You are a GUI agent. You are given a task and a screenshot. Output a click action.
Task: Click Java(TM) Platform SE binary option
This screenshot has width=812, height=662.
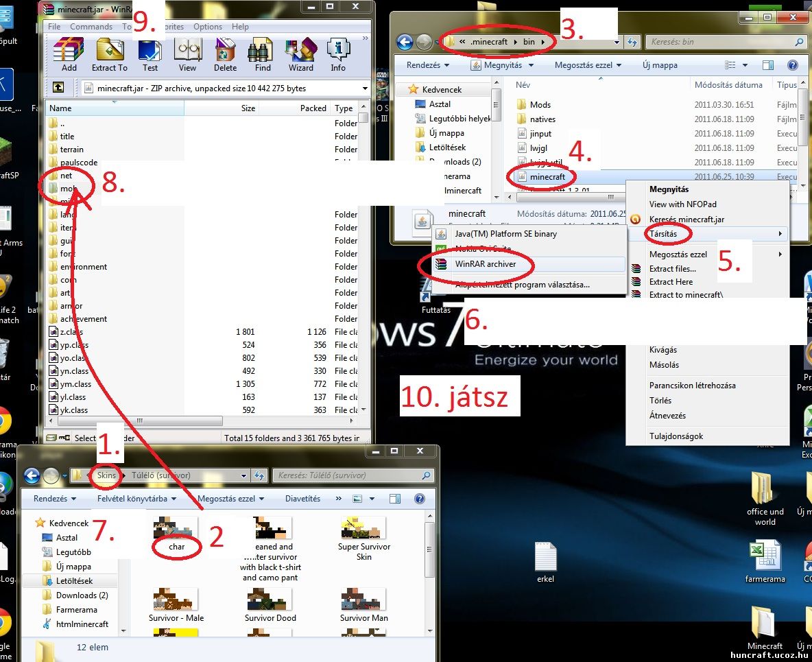click(x=529, y=234)
